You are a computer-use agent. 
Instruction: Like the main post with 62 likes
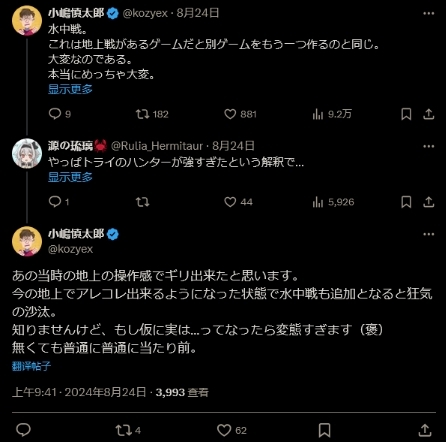click(x=224, y=430)
